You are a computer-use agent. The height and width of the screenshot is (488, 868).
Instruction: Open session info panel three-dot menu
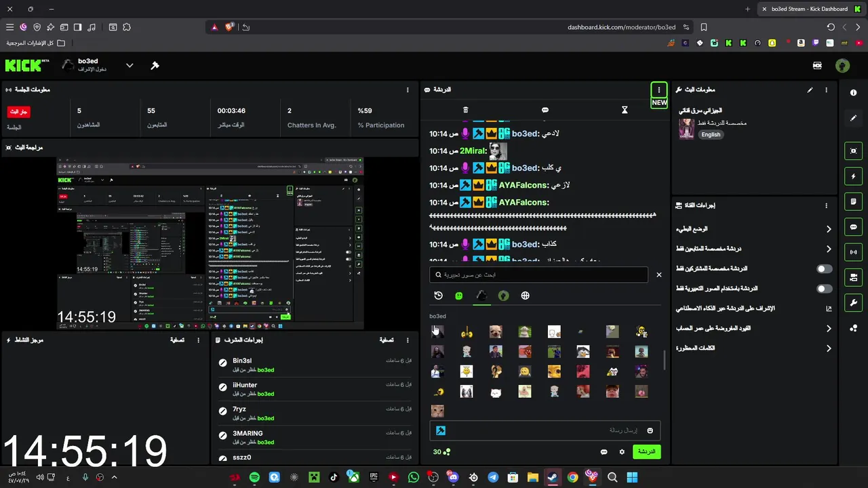click(x=408, y=90)
